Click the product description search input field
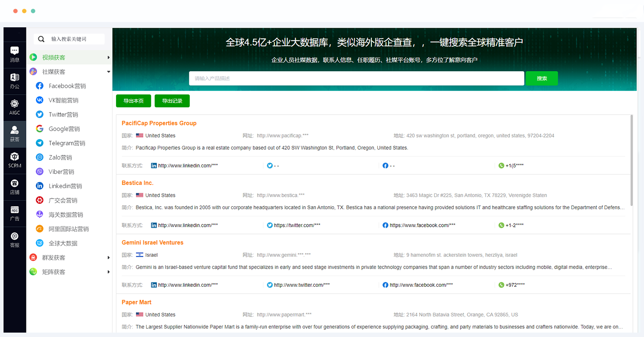The width and height of the screenshot is (644, 337). (356, 78)
